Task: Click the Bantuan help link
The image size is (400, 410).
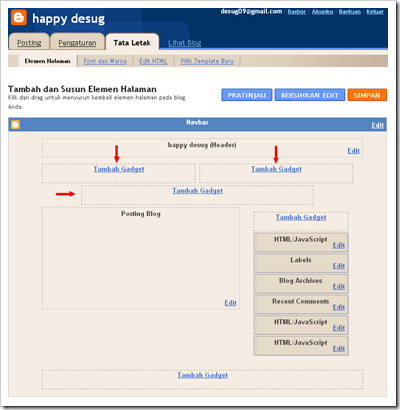Action: (x=350, y=12)
